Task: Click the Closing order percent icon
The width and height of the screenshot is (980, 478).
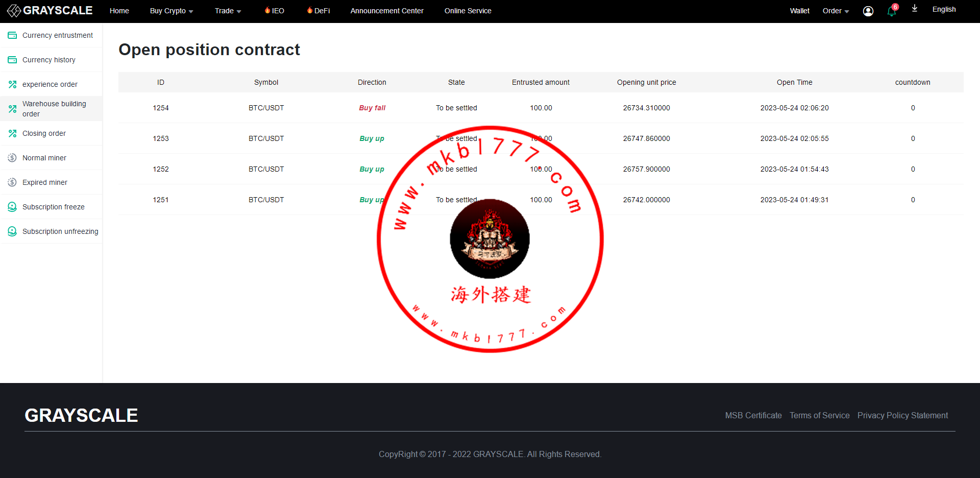Action: point(12,133)
